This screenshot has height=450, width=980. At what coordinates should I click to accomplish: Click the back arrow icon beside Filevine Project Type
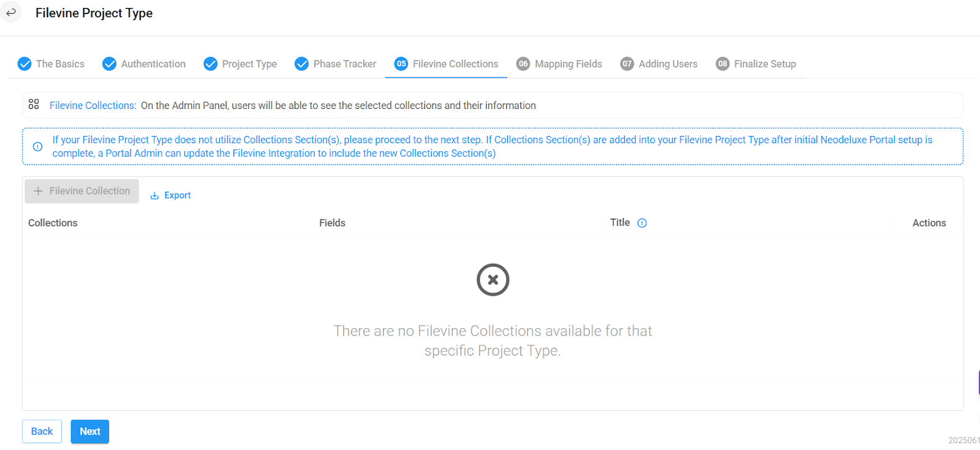tap(10, 12)
